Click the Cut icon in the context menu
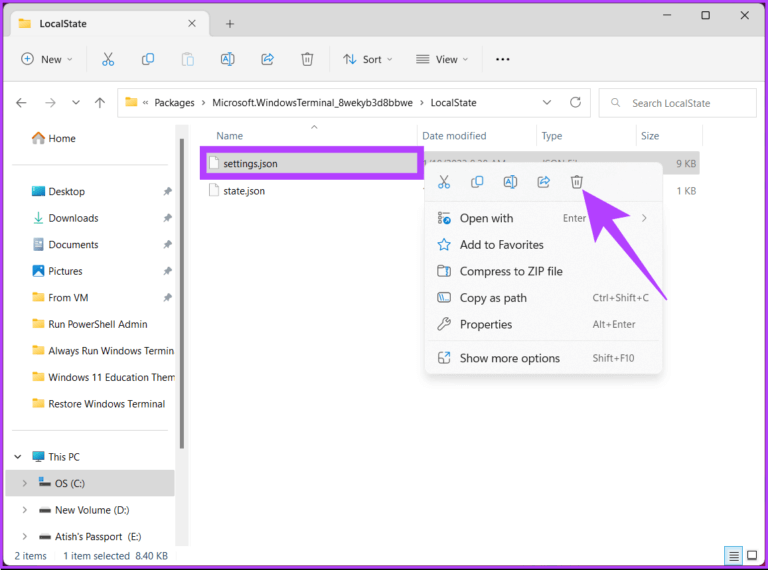Image resolution: width=768 pixels, height=570 pixels. tap(444, 182)
